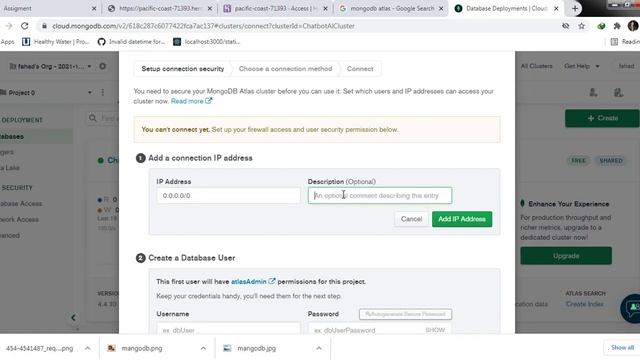Open the Project 0 three-dot menu
This screenshot has width=640, height=360.
[102, 92]
